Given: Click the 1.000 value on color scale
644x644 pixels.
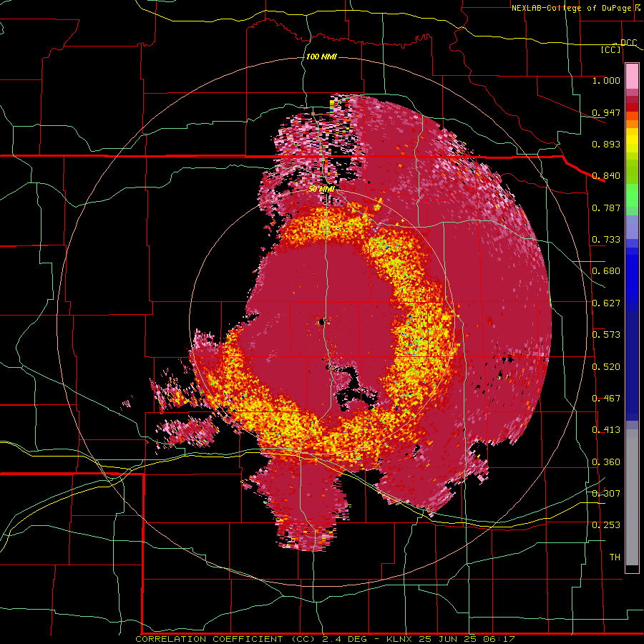Looking at the screenshot, I should (x=606, y=80).
